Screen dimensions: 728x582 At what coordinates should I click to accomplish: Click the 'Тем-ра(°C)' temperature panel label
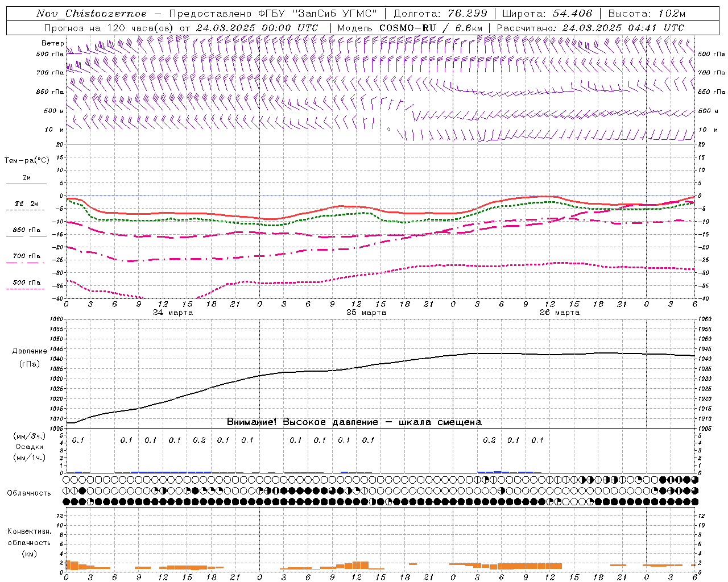27,161
